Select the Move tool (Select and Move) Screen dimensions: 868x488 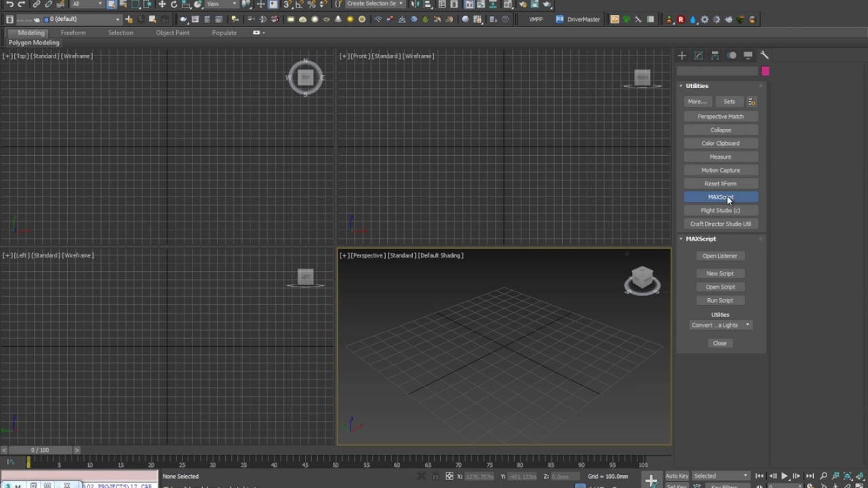[161, 4]
